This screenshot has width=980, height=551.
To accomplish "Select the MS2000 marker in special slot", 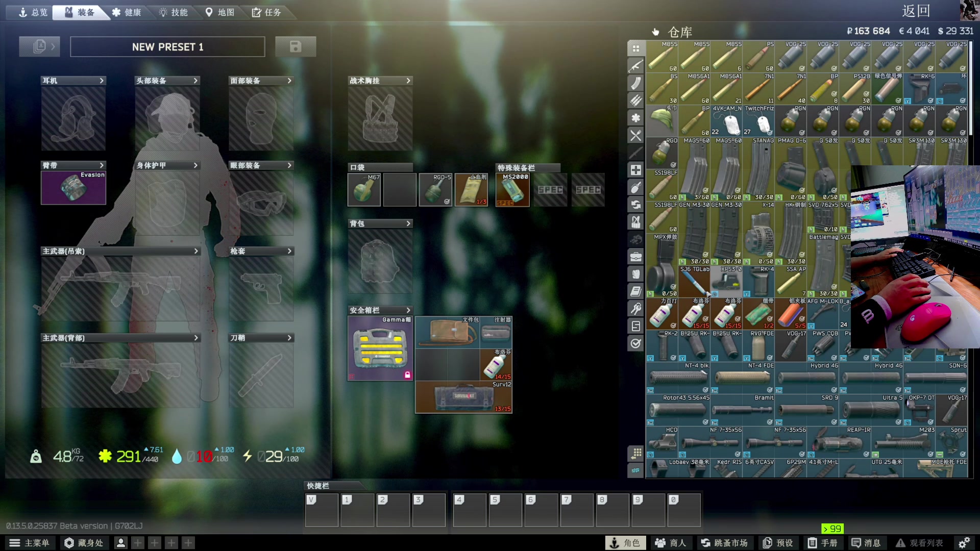I will point(512,190).
